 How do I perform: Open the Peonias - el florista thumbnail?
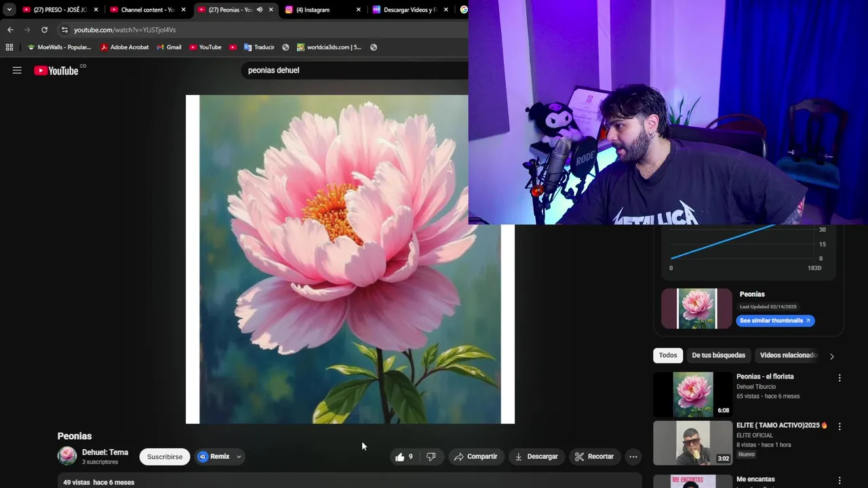pyautogui.click(x=693, y=394)
